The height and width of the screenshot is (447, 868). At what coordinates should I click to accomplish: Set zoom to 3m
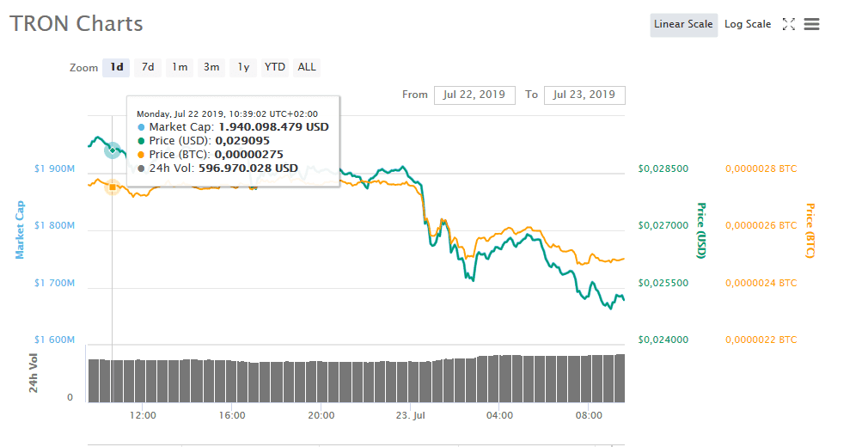211,67
